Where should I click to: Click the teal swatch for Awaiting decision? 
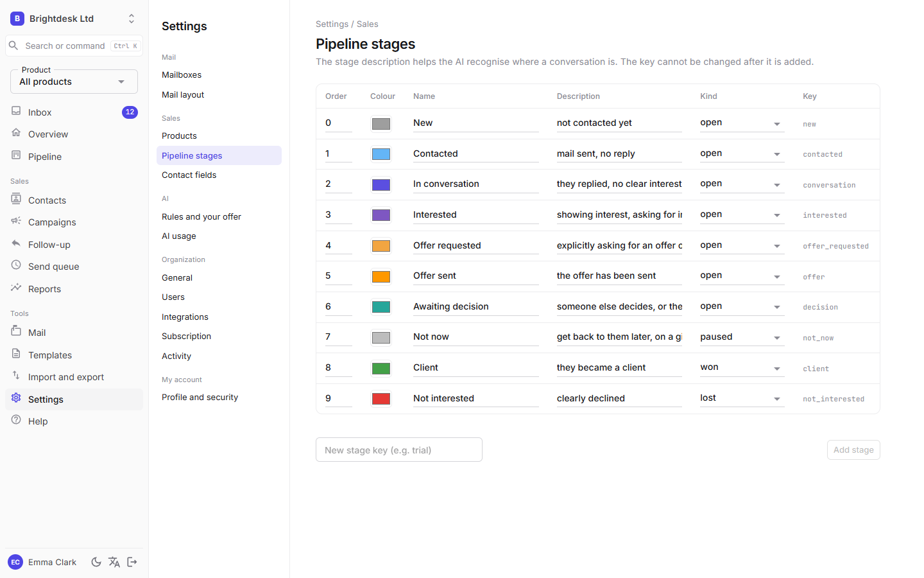click(381, 307)
